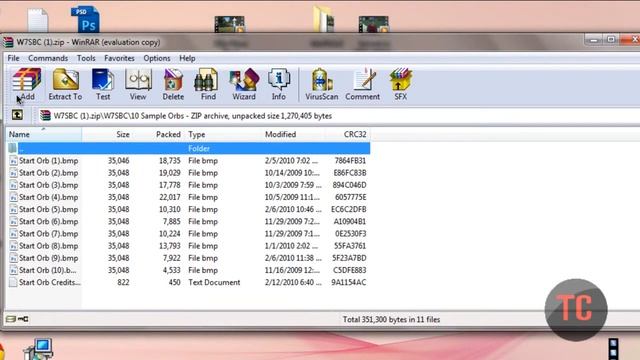Select Start Orb (7).bmp file
Viewport: 640px width, 360px height.
tap(44, 234)
